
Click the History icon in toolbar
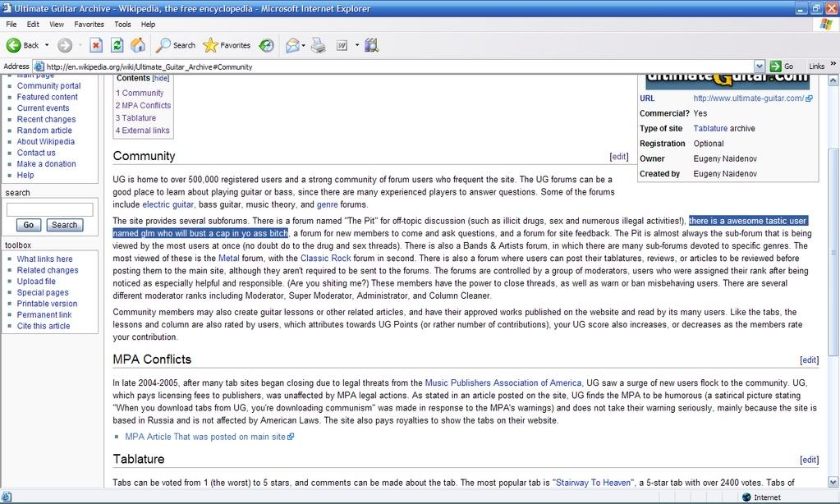[x=266, y=45]
